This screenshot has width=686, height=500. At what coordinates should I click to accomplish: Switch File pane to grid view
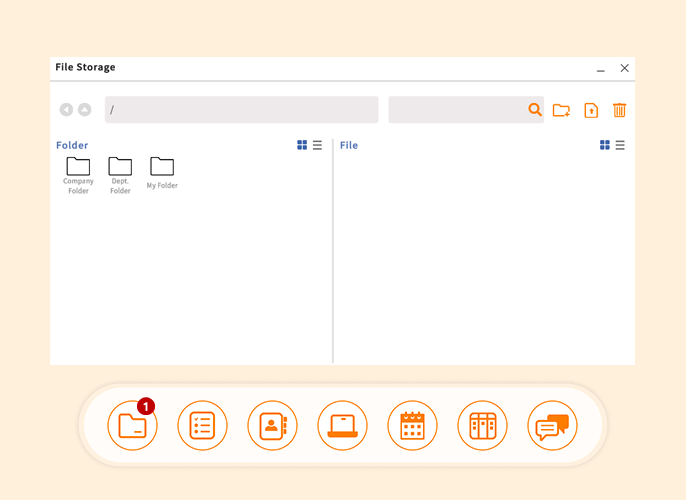click(605, 145)
